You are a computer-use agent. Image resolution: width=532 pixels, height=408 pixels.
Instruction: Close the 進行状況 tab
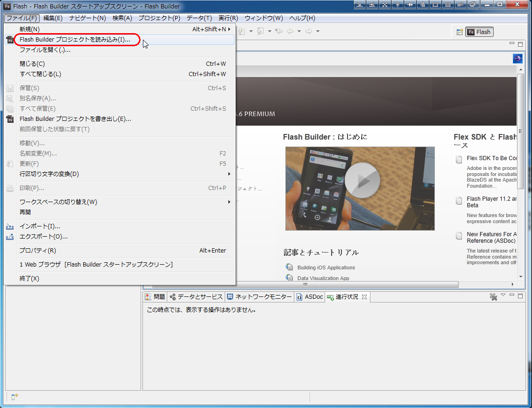(364, 297)
